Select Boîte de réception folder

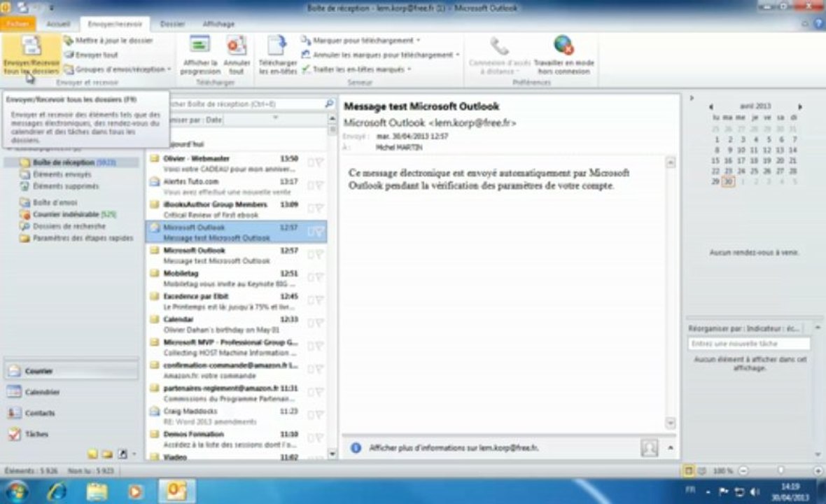71,162
